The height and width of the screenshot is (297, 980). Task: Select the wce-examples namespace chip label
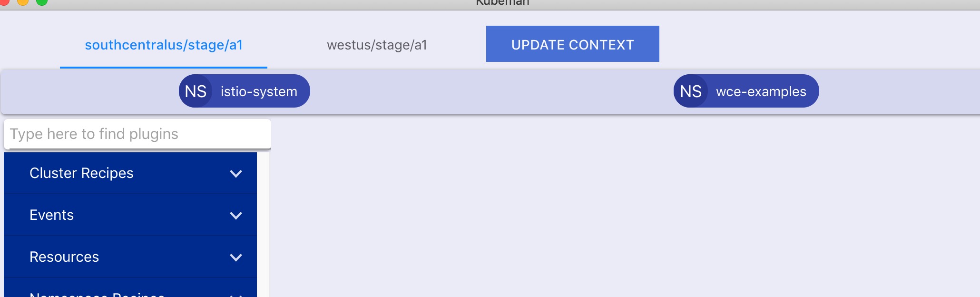coord(761,91)
